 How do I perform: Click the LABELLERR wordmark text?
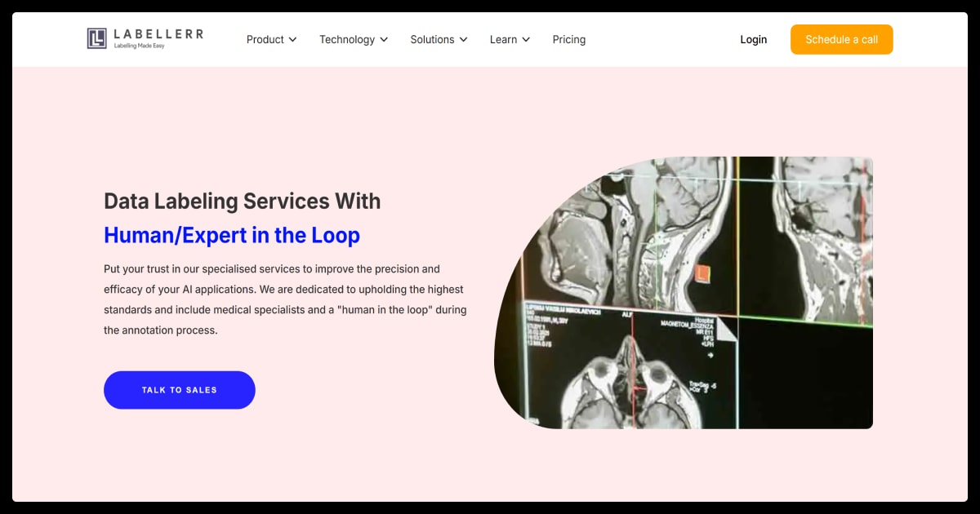[158, 34]
